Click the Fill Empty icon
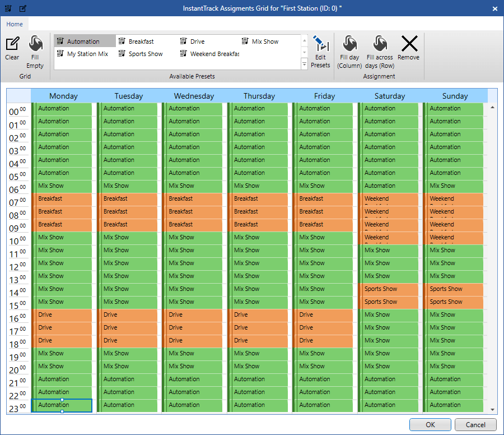The width and height of the screenshot is (504, 435). (x=35, y=44)
